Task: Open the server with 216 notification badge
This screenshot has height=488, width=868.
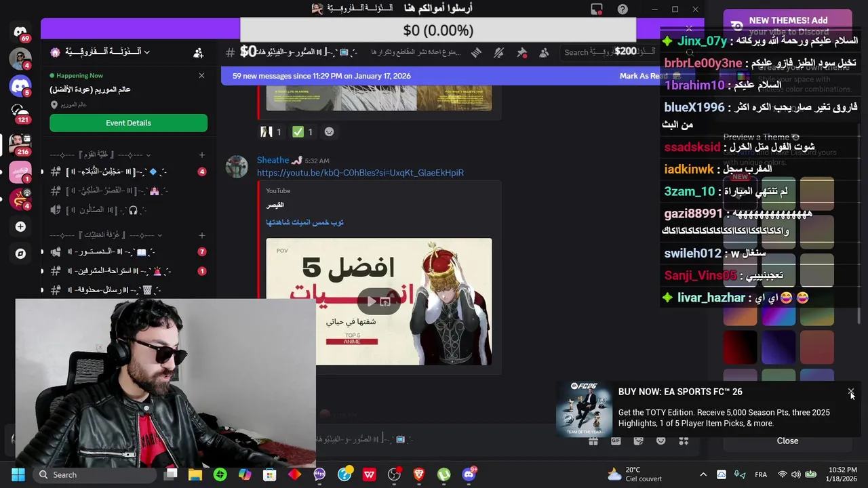Action: coord(20,143)
